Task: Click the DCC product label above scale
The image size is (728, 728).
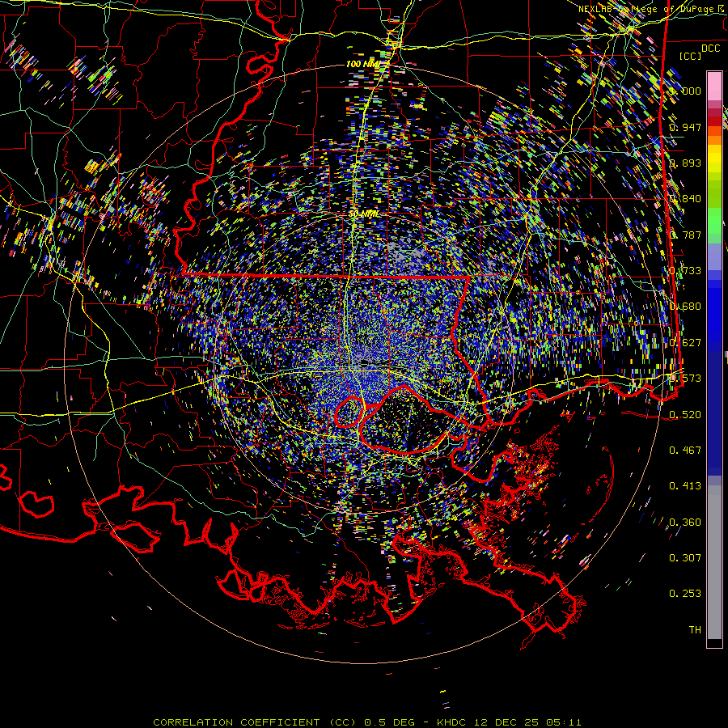Action: 710,49
